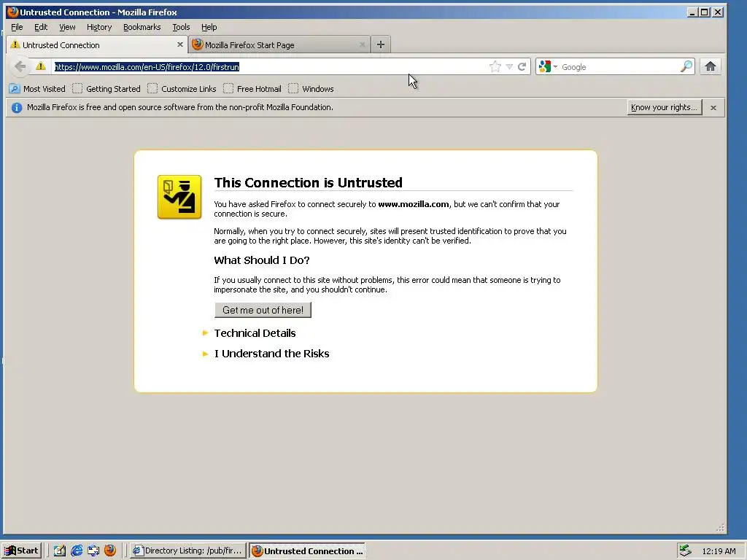This screenshot has height=560, width=747.
Task: Launch Internet Explorer from quick launch
Action: tap(76, 551)
